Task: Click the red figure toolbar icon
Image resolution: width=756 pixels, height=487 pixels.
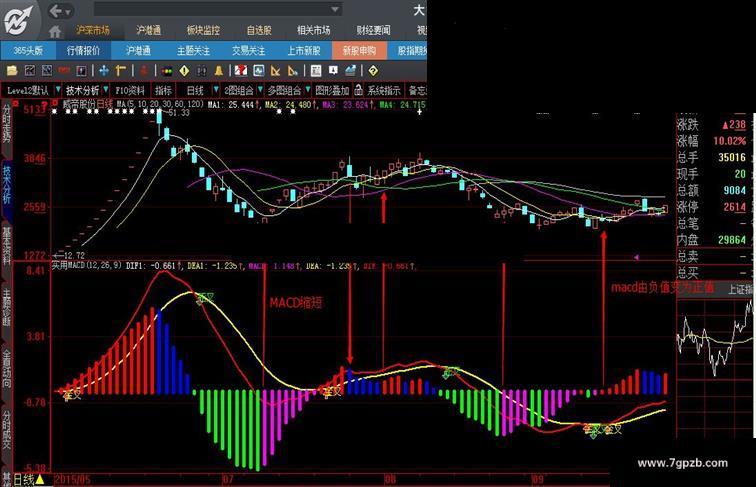Action: pyautogui.click(x=143, y=71)
